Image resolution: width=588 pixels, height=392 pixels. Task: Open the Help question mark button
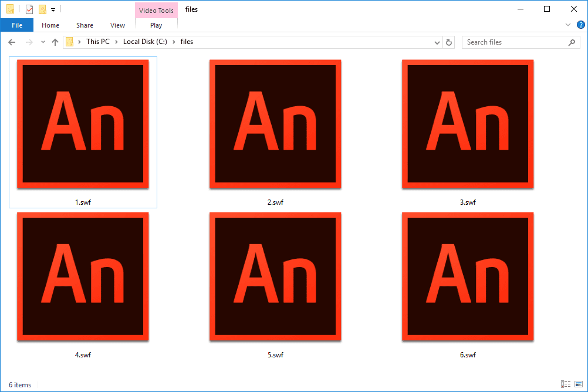[x=581, y=25]
